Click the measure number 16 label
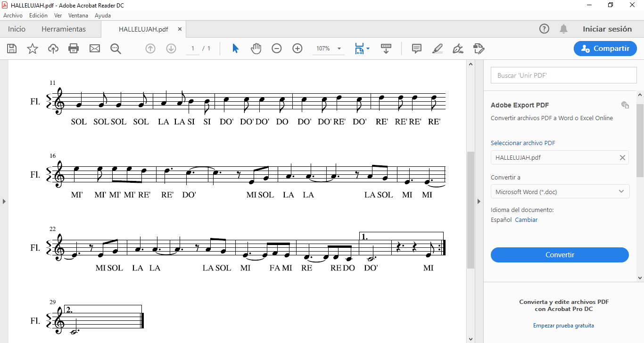This screenshot has width=644, height=343. click(53, 156)
